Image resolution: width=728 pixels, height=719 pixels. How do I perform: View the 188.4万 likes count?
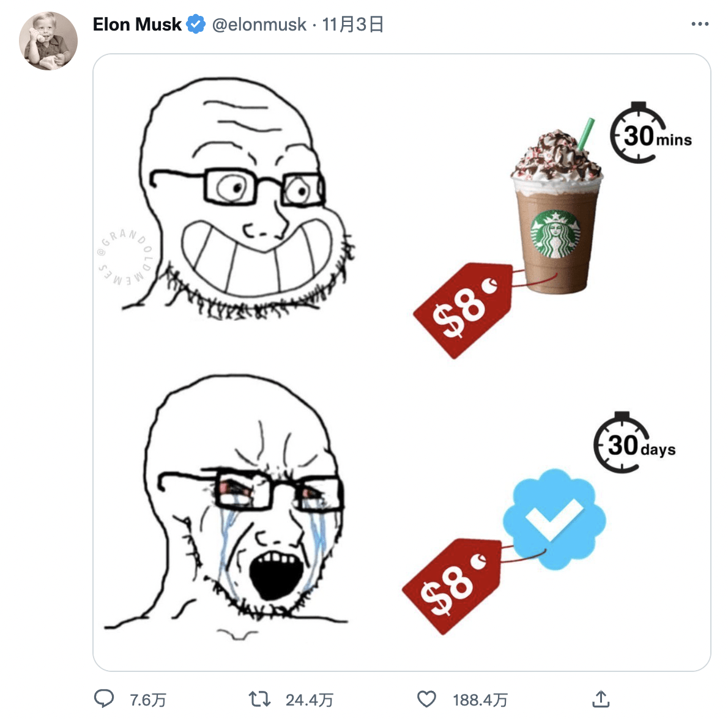click(480, 699)
